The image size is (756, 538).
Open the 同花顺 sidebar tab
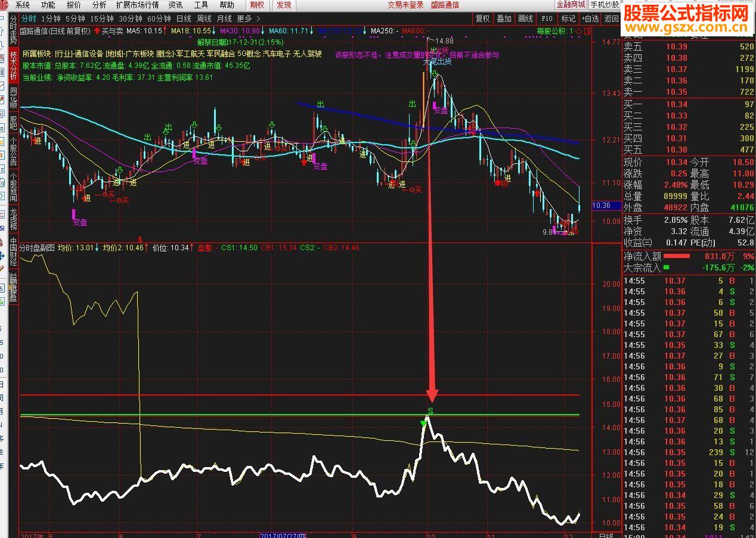[13, 98]
